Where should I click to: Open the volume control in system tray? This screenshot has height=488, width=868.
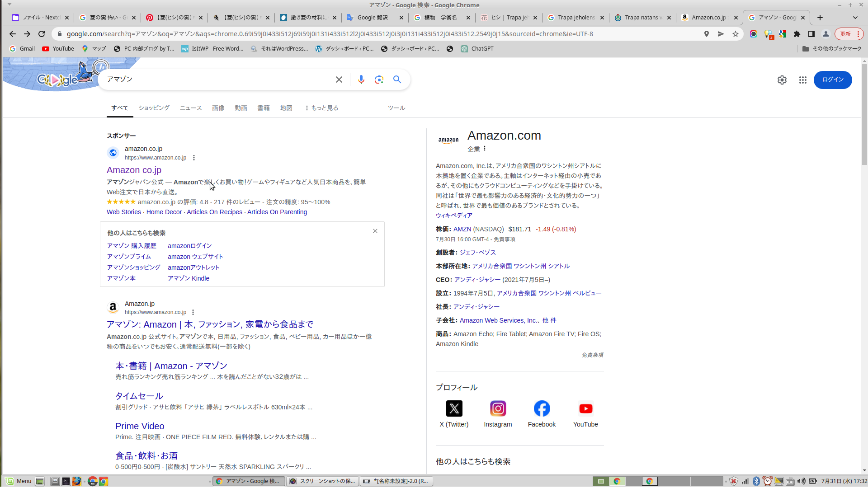click(x=801, y=481)
